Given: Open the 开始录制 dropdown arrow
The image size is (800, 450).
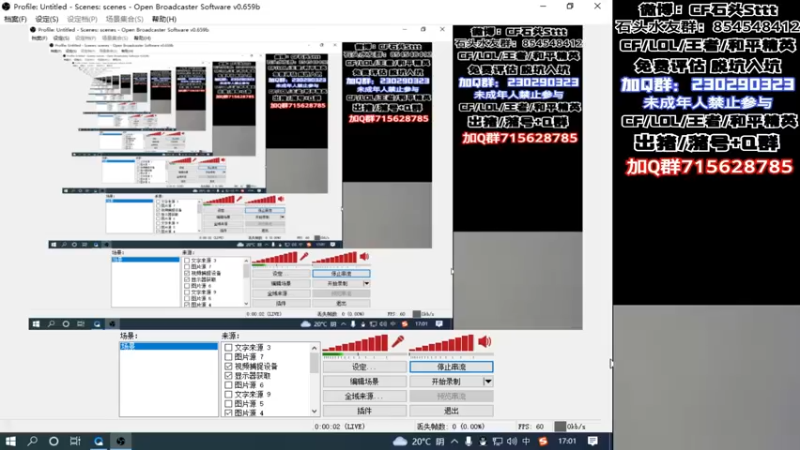Looking at the screenshot, I should [488, 382].
